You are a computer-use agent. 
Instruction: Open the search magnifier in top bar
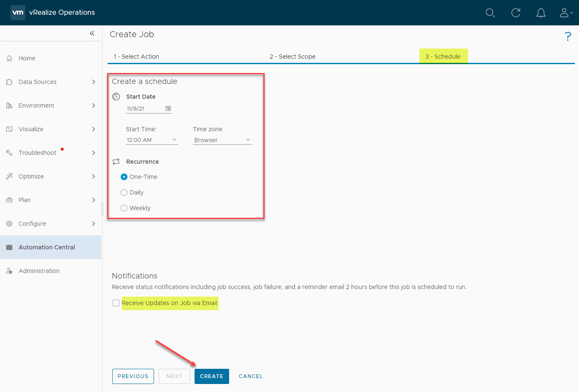[490, 13]
